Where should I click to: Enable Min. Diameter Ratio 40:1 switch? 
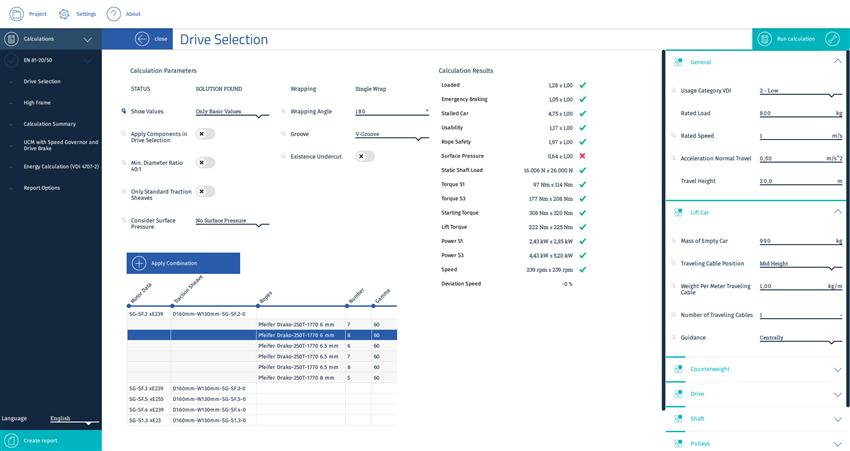(x=204, y=162)
